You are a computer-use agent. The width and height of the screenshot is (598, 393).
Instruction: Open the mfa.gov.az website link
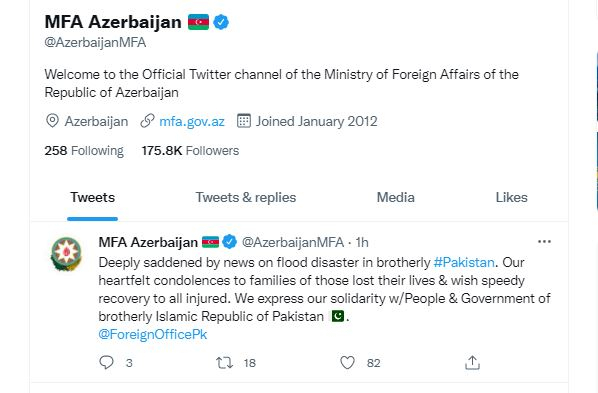tap(192, 121)
